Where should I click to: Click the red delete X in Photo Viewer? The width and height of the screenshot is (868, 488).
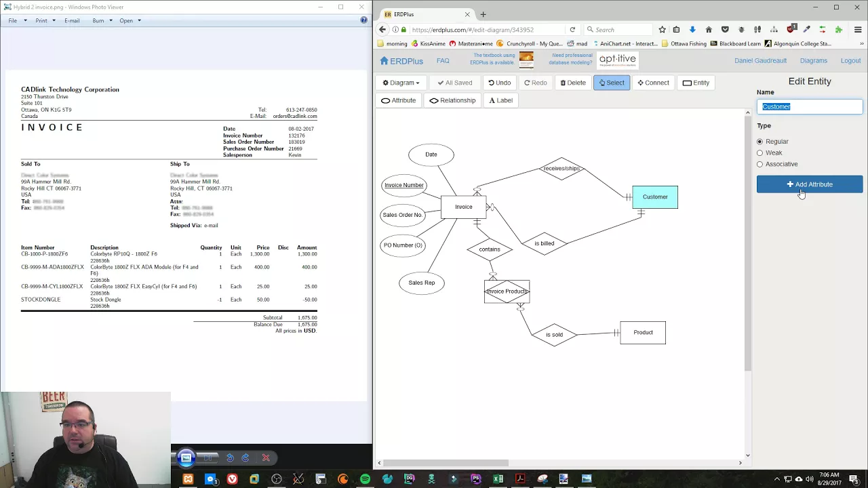pos(266,458)
